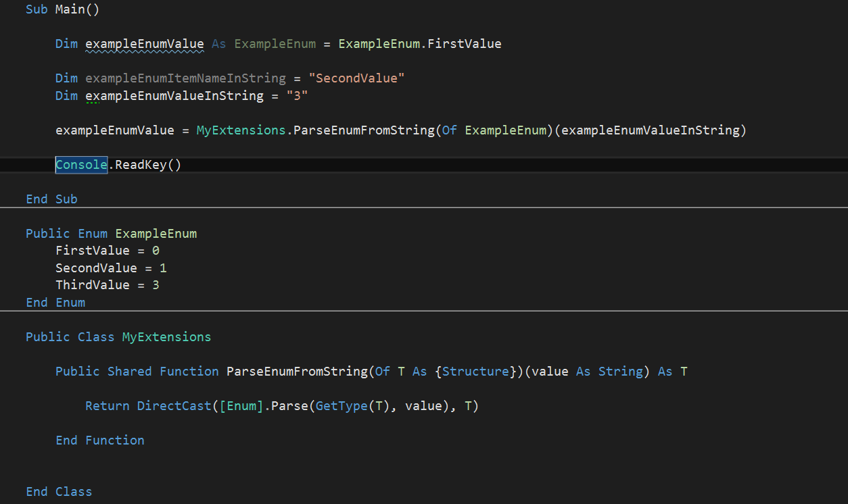
Task: Click the "3" string value
Action: (296, 95)
